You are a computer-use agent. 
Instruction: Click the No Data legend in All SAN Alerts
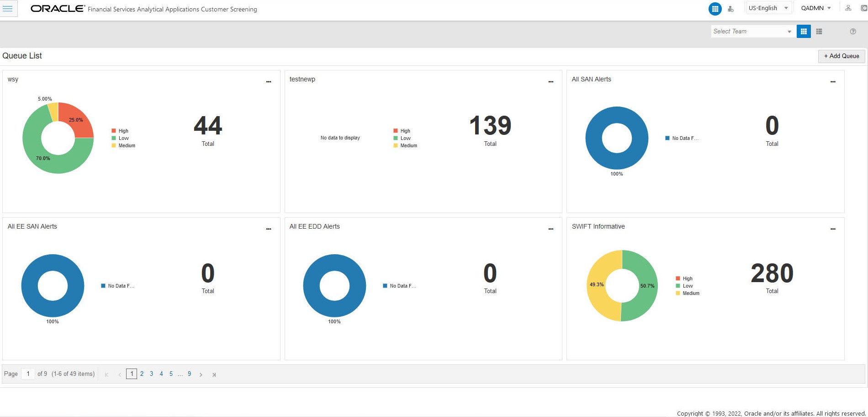click(x=682, y=138)
